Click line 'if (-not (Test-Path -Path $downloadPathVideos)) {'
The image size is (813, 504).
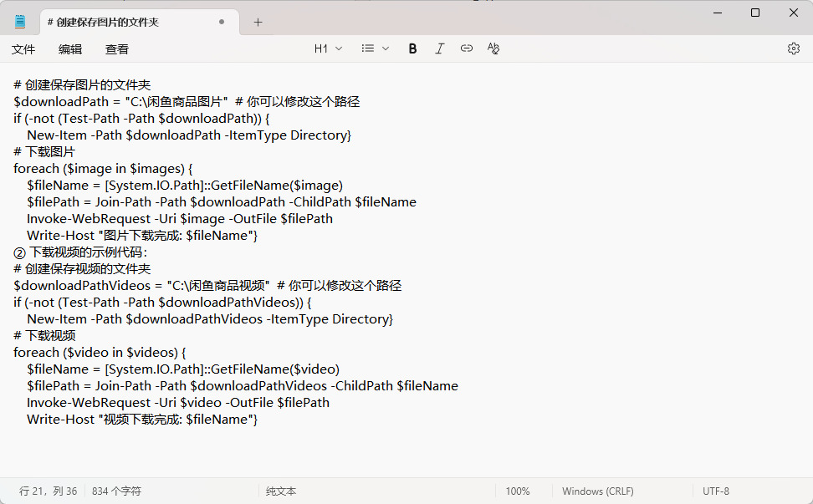point(162,303)
